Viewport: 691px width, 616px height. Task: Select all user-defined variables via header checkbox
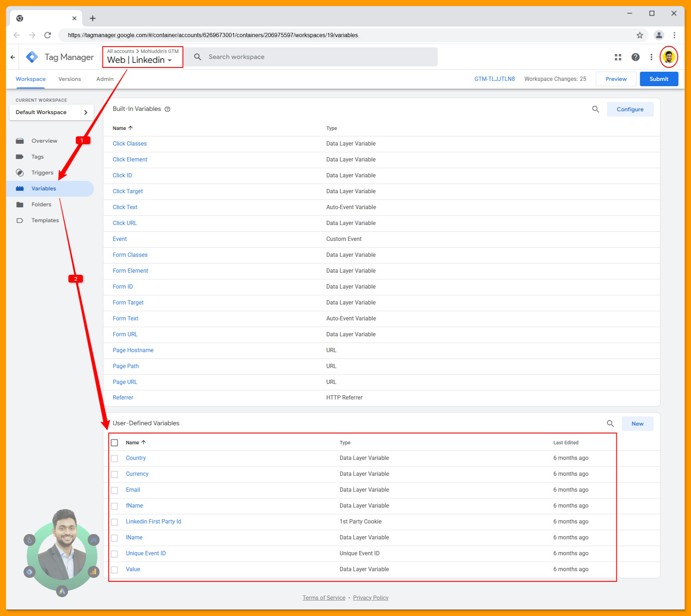(x=115, y=442)
